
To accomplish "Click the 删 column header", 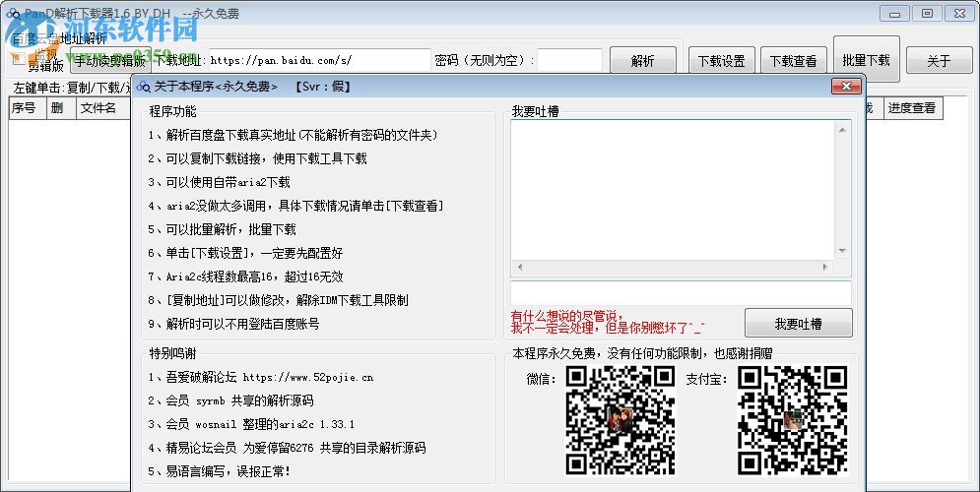I will [61, 108].
